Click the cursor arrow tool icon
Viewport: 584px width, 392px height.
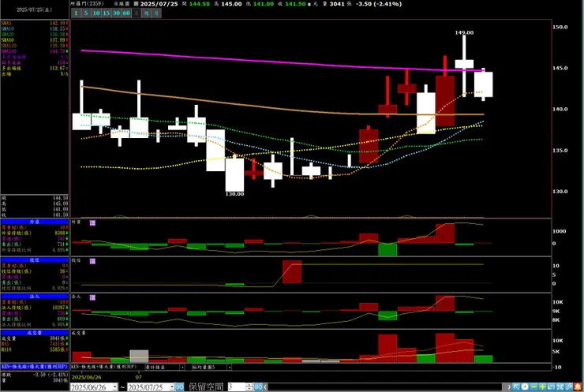516,386
